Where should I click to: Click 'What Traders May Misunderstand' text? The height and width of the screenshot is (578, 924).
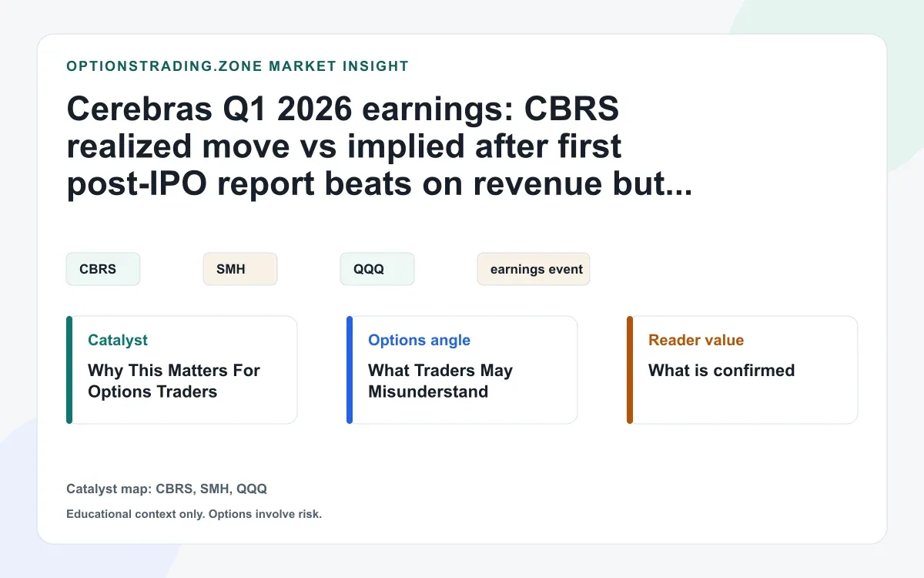(440, 381)
